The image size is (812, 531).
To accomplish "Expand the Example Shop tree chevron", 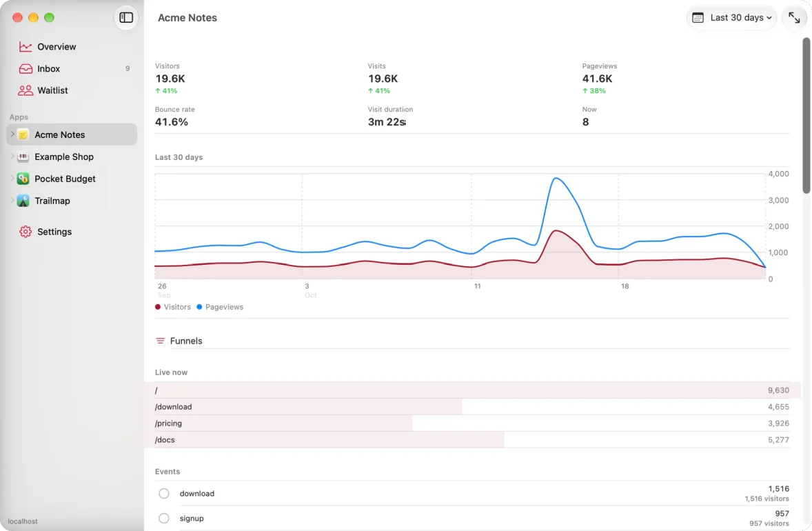I will tap(12, 157).
